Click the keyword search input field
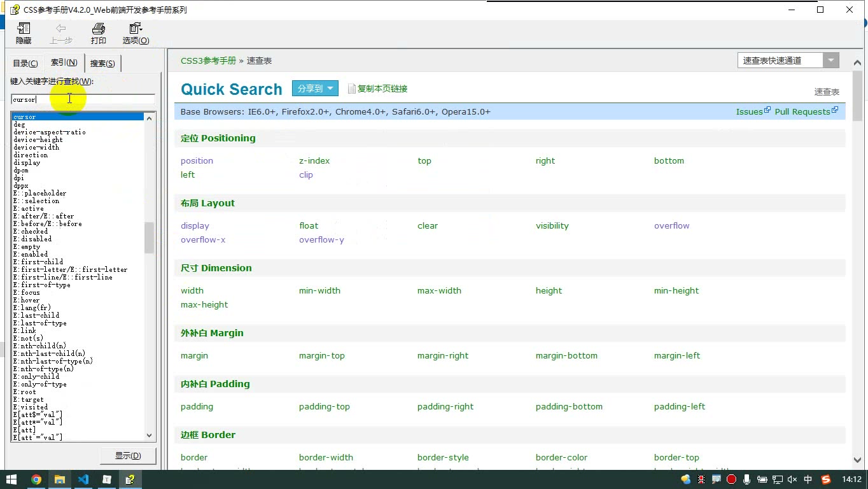868x489 pixels. point(83,99)
